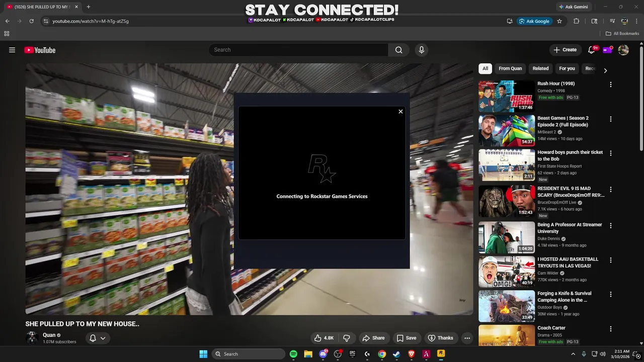Open Brave browser from the taskbar

[412, 354]
